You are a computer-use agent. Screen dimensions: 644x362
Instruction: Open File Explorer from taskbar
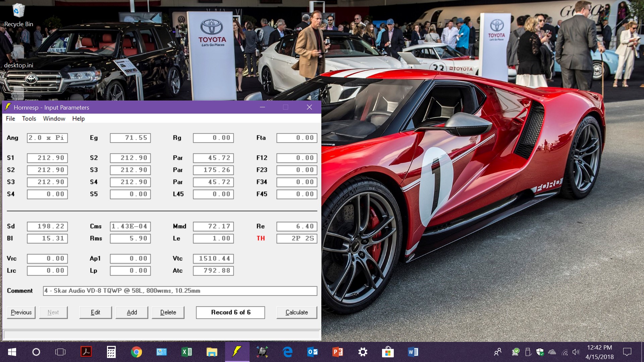[212, 352]
